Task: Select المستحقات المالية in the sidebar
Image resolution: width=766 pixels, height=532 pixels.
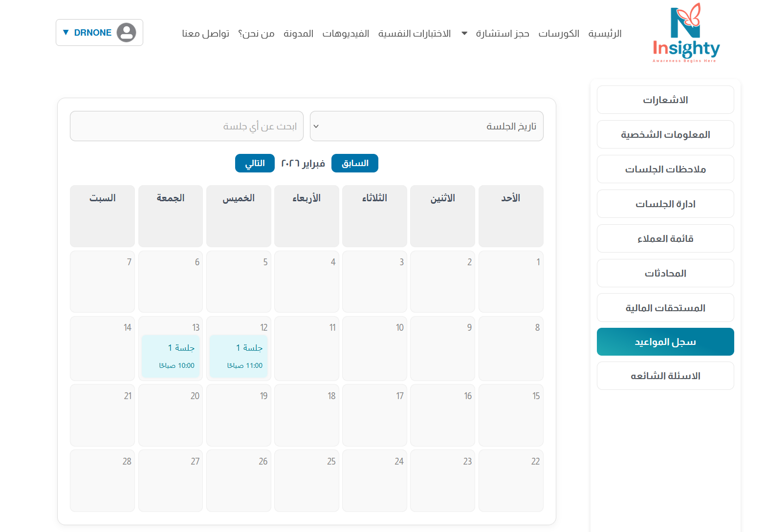Action: pos(665,308)
